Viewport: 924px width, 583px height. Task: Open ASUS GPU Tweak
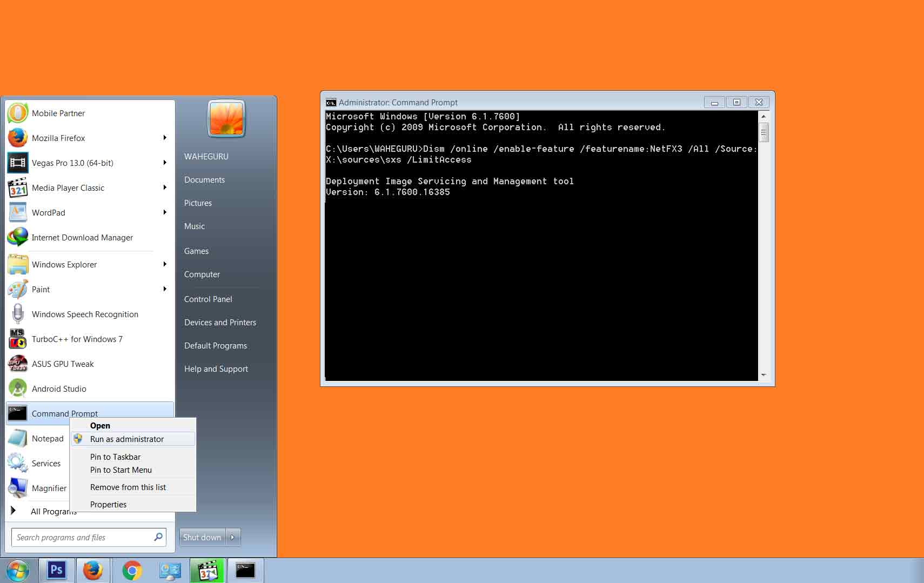point(63,364)
